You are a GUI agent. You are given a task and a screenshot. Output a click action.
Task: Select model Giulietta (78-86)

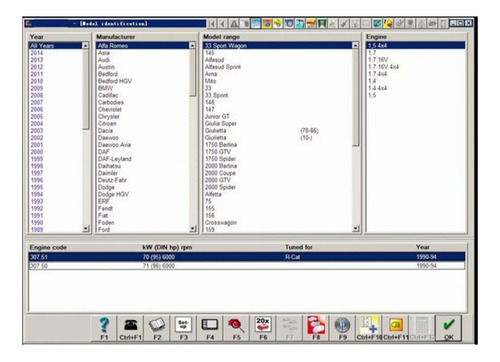pos(278,130)
